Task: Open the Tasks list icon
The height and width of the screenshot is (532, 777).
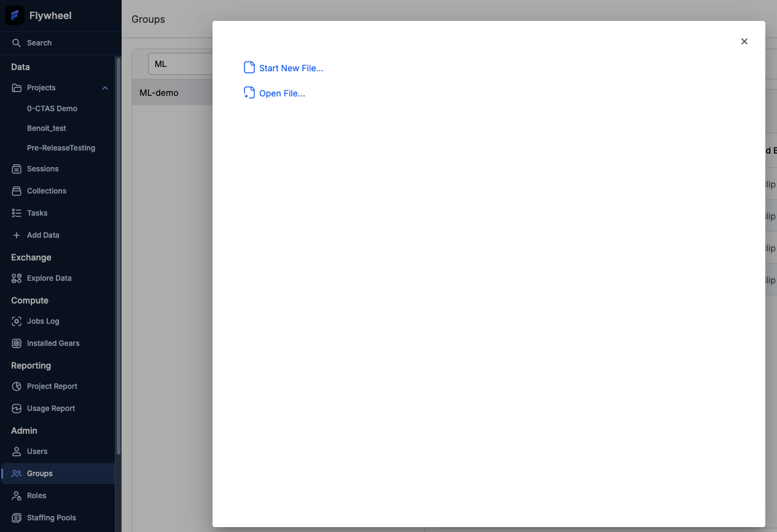Action: pos(16,213)
